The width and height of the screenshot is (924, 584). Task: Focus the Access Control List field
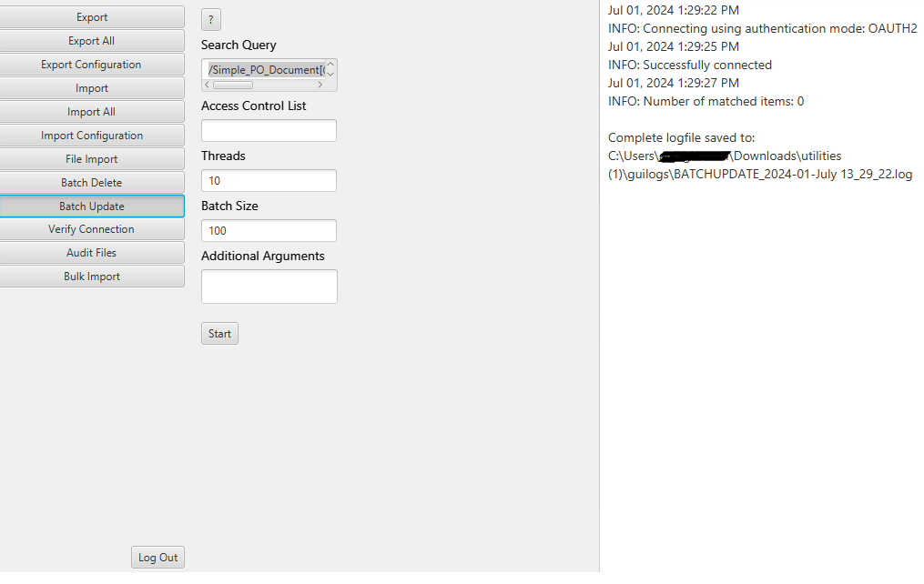point(269,131)
